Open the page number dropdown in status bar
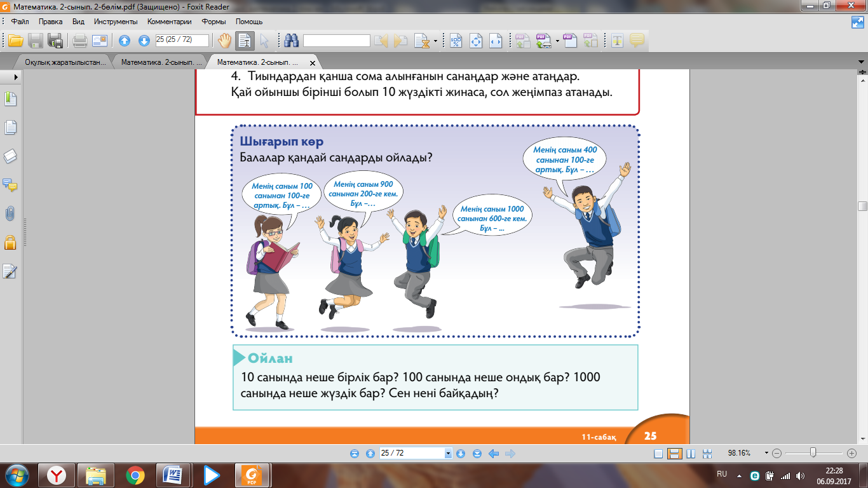The width and height of the screenshot is (868, 488). coord(448,454)
